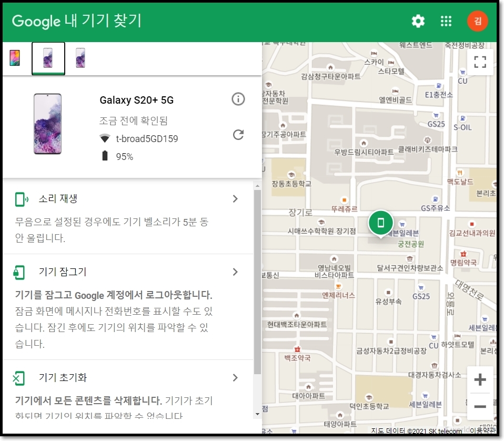Open the settings gear in header
The image size is (504, 441).
[418, 21]
